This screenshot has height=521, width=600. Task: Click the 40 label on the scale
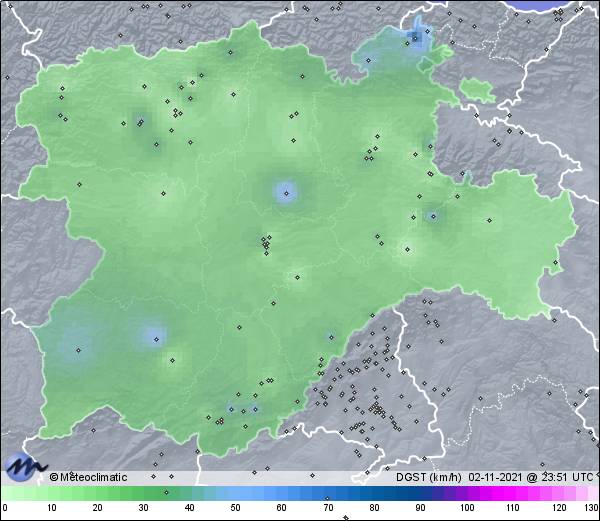[x=189, y=508]
